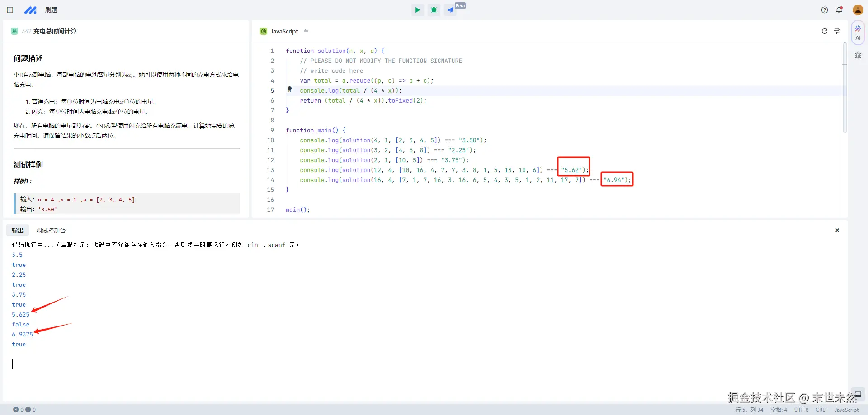Click the format code paint roller icon
868x415 pixels.
837,31
